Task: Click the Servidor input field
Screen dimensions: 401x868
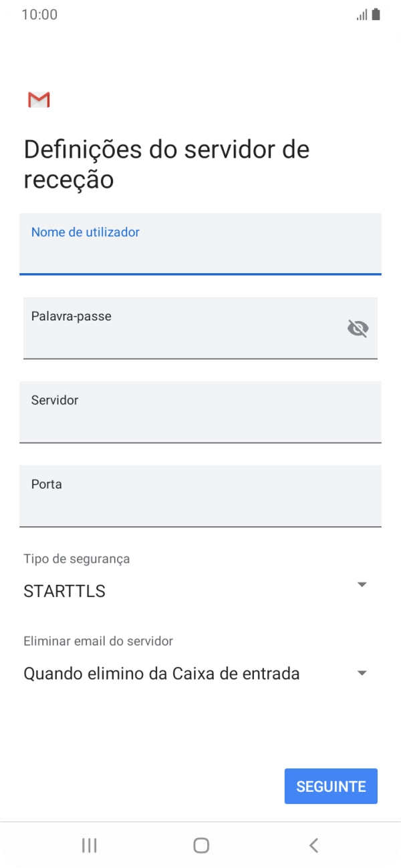Action: (200, 413)
